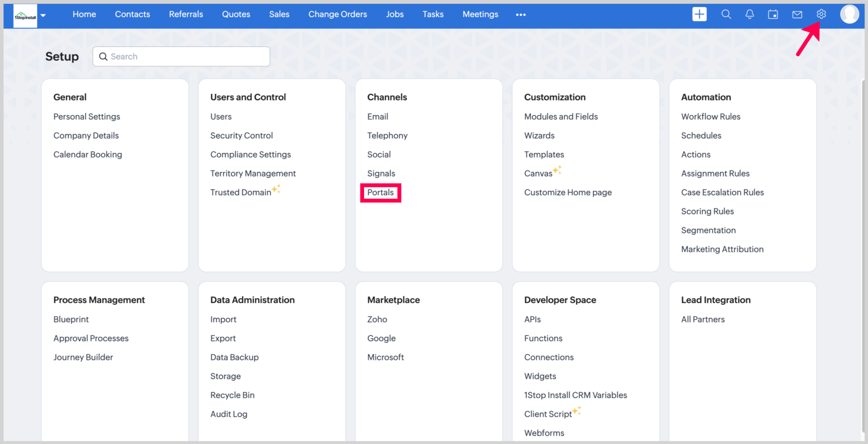Open the calendar icon in top bar
The width and height of the screenshot is (868, 444).
click(x=773, y=14)
